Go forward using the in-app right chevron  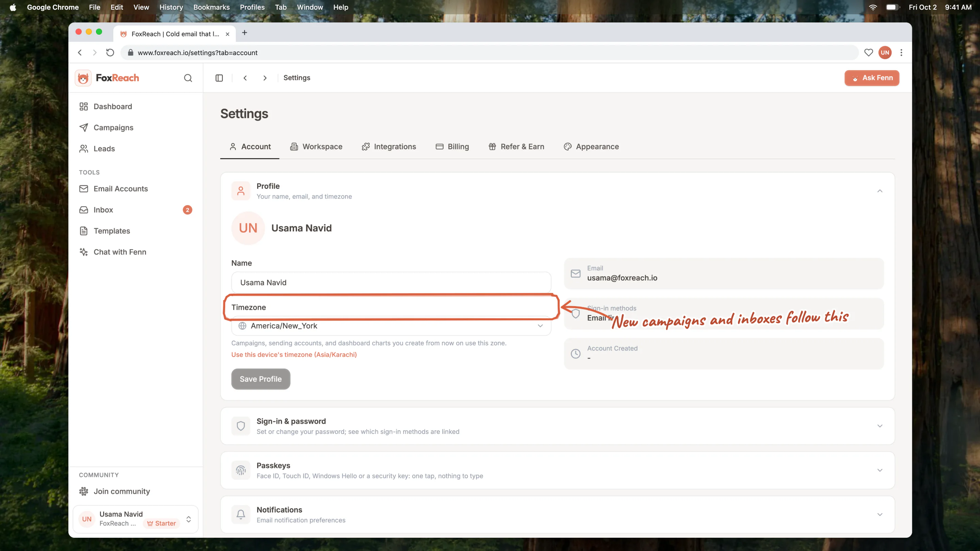265,78
